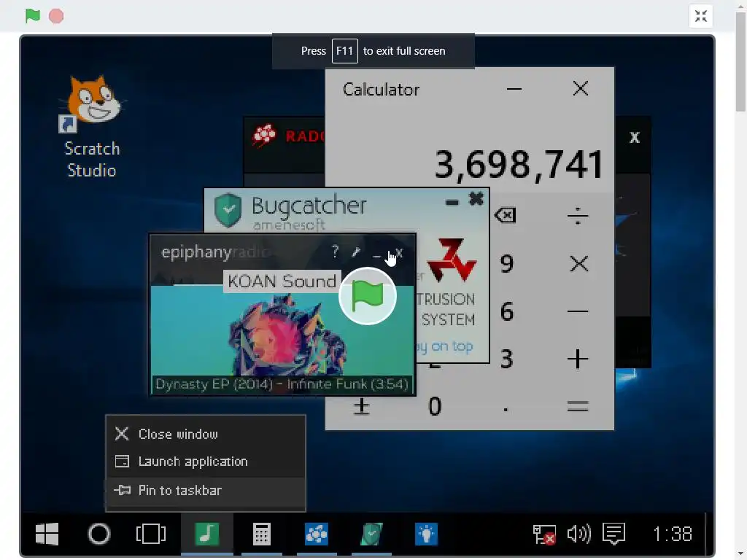
Task: Click the 9 key in Calculator
Action: tap(507, 264)
